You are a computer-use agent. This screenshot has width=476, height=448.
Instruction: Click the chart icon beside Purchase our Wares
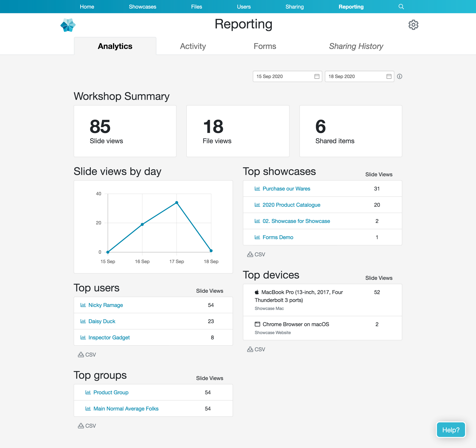257,189
